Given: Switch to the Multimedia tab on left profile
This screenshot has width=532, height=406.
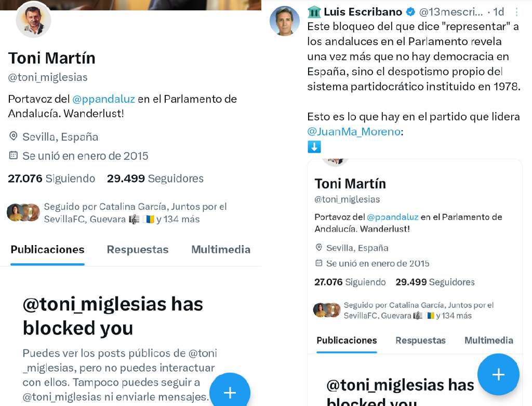Looking at the screenshot, I should [x=221, y=250].
